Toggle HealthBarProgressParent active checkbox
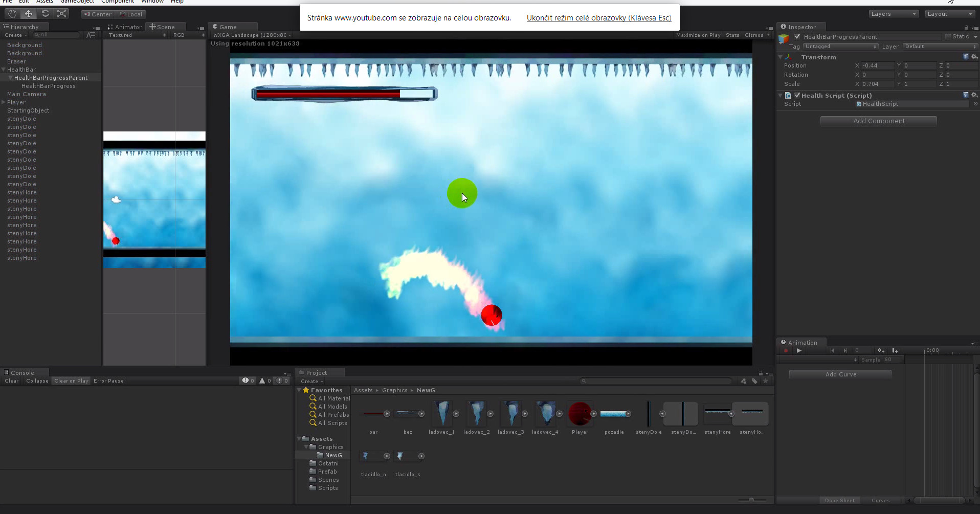Screen dimensions: 980x514 [x=797, y=36]
